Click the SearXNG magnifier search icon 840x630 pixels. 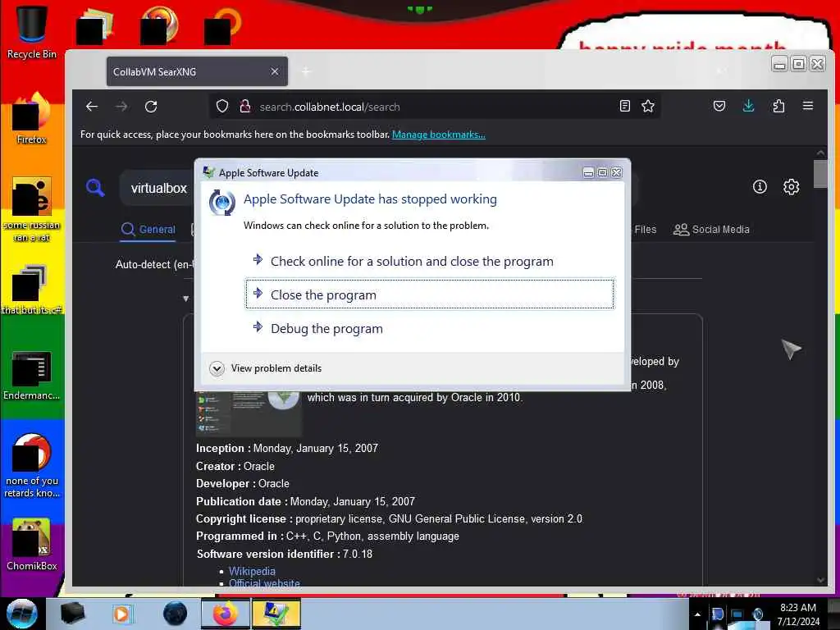[95, 188]
